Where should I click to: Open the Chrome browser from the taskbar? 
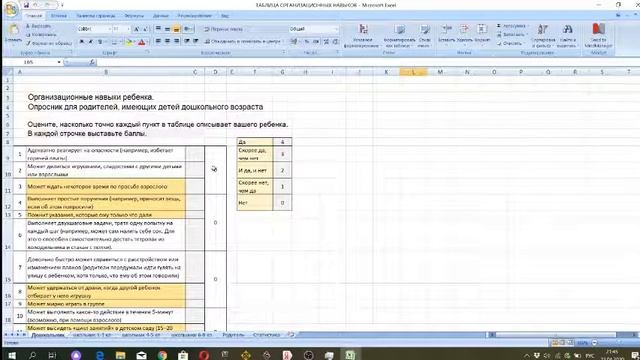pyautogui.click(x=162, y=355)
